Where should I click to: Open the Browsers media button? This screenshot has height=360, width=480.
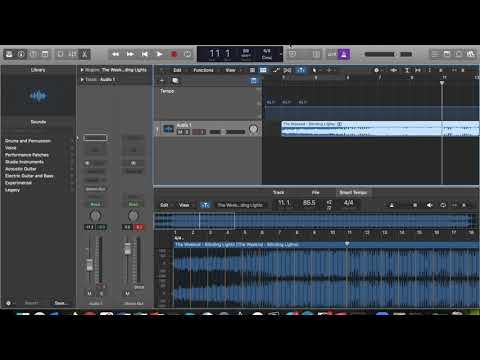(x=471, y=54)
